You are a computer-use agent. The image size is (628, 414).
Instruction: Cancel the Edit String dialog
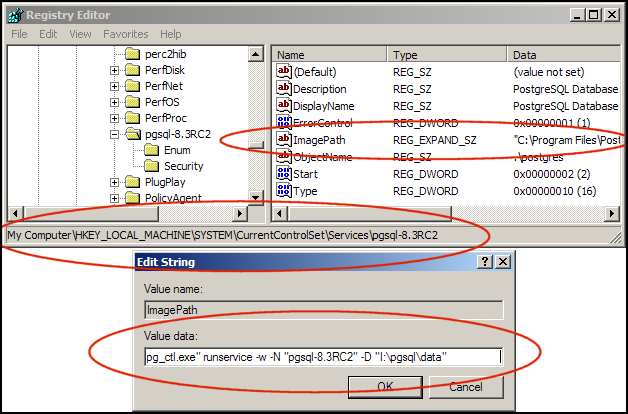coord(464,387)
